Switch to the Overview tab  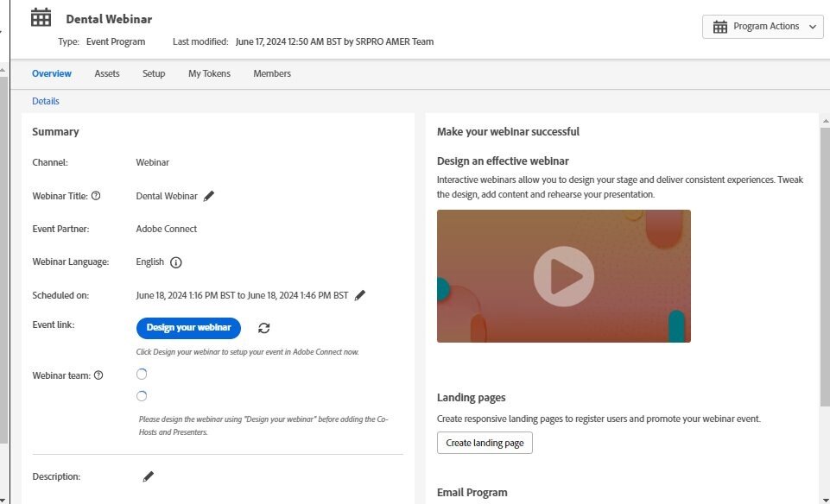[51, 73]
